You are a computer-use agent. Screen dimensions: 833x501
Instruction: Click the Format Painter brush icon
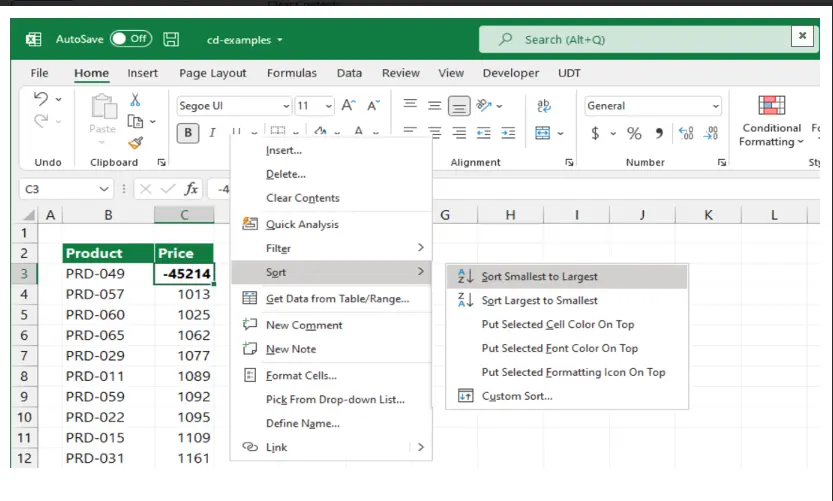coord(135,142)
